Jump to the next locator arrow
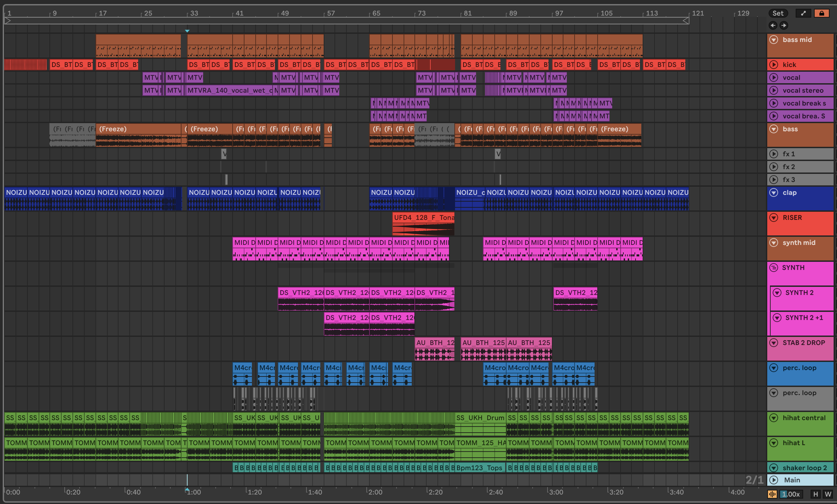837x504 pixels. (x=784, y=25)
